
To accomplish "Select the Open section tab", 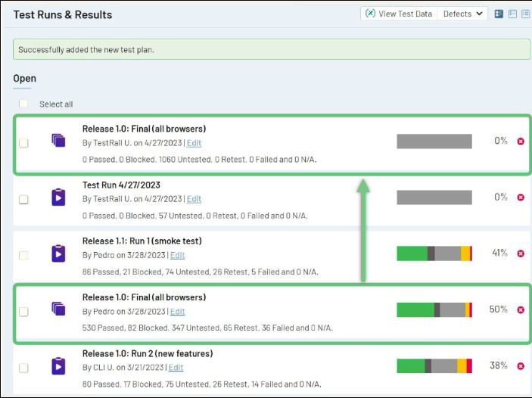I will (24, 79).
